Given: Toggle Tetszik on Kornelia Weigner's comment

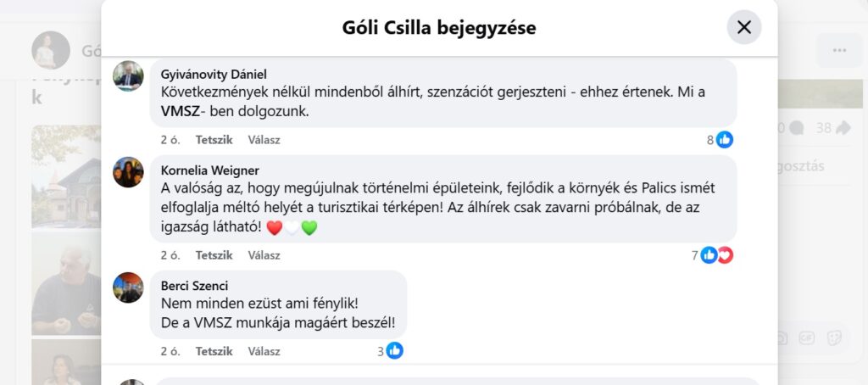Looking at the screenshot, I should 214,254.
